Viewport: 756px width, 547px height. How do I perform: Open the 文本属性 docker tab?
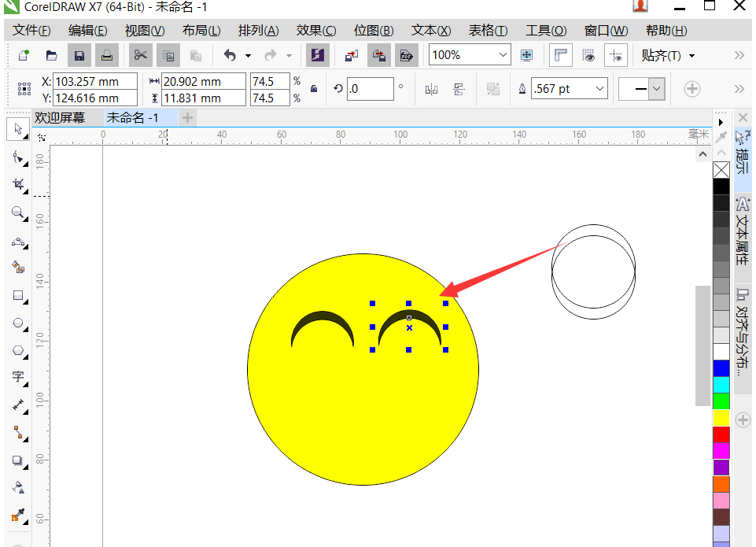(x=743, y=231)
